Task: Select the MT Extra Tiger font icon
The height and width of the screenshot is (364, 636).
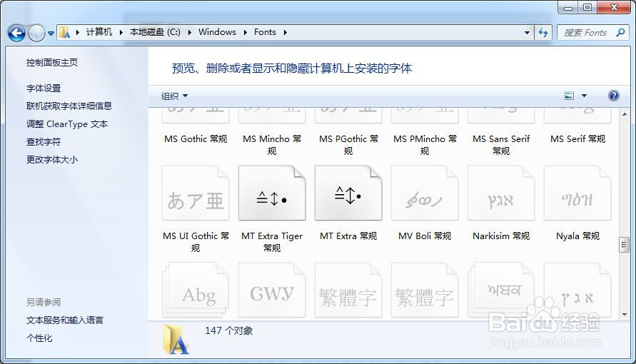Action: coord(272,193)
